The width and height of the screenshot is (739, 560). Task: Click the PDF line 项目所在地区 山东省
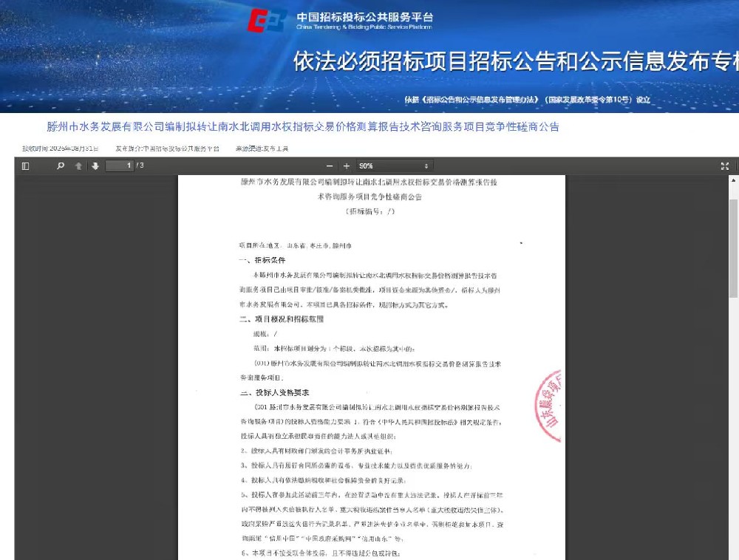(296, 245)
